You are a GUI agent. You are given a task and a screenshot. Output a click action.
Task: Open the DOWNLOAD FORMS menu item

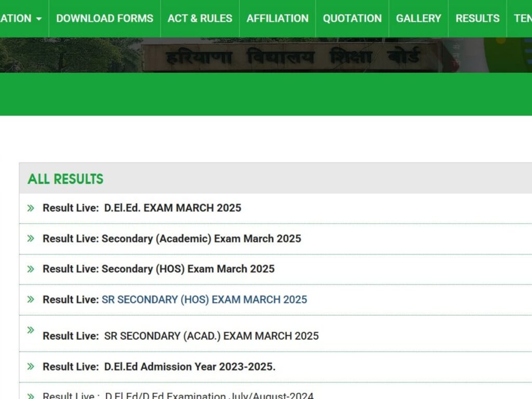pyautogui.click(x=104, y=18)
